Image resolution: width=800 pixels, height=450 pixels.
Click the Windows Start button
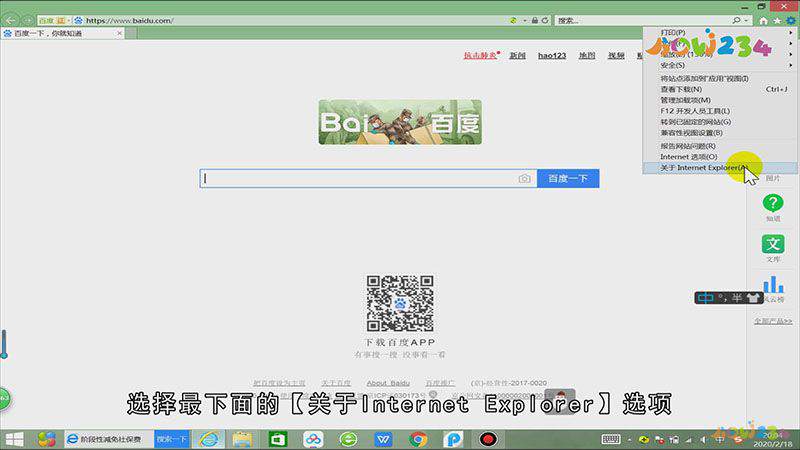[x=14, y=439]
